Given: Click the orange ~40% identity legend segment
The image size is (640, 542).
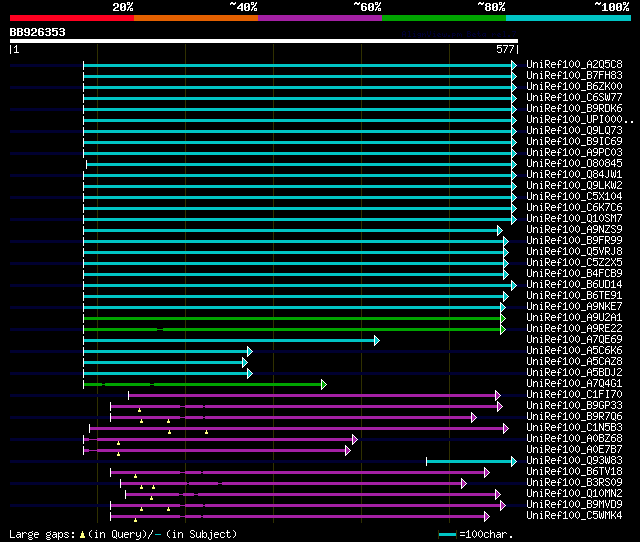Looking at the screenshot, I should click(196, 18).
